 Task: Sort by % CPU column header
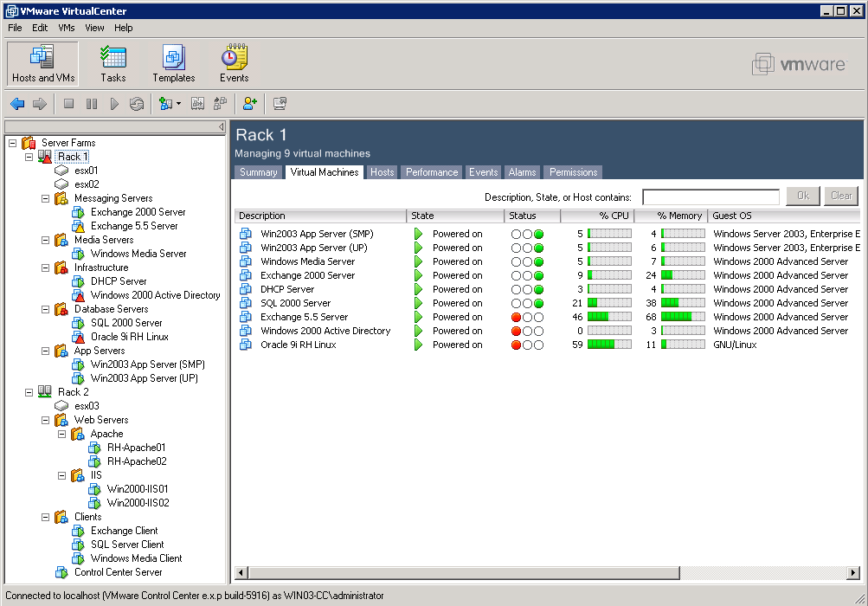597,216
